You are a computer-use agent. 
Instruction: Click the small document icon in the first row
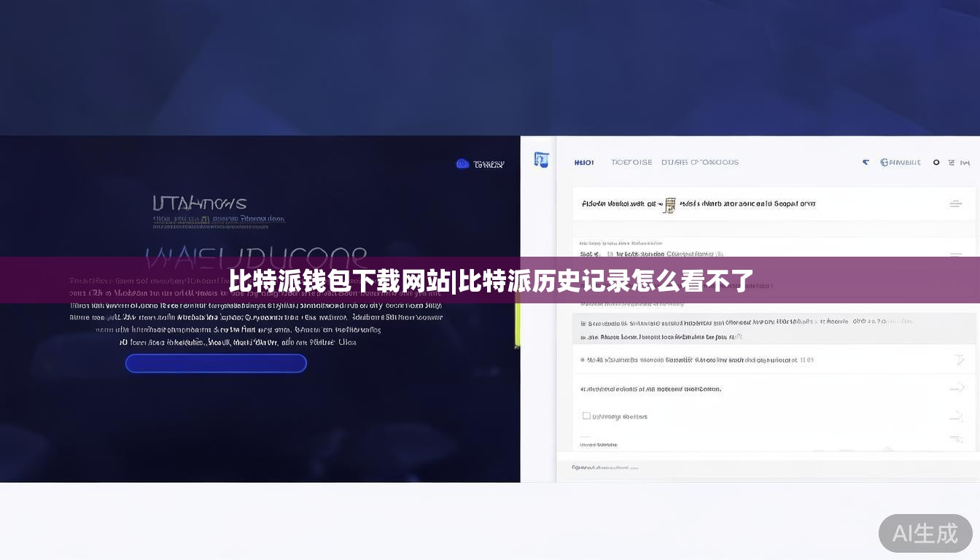pos(669,206)
